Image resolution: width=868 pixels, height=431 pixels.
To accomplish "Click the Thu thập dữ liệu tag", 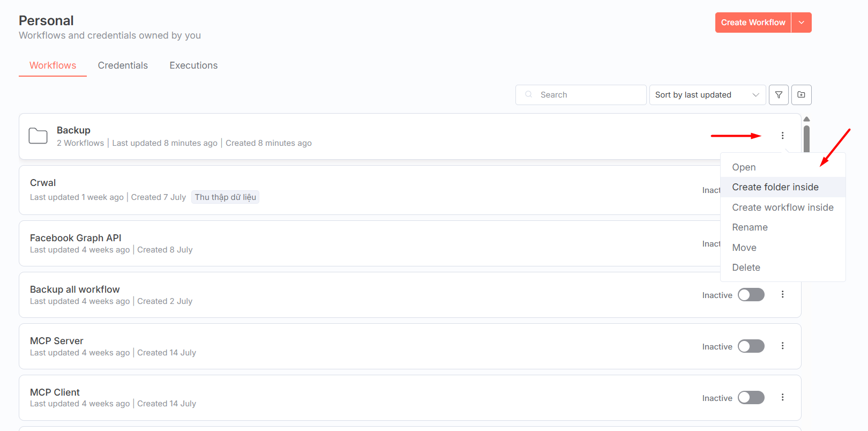I will pyautogui.click(x=225, y=197).
